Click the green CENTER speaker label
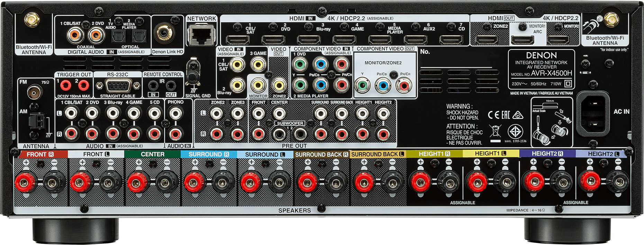 tap(152, 154)
